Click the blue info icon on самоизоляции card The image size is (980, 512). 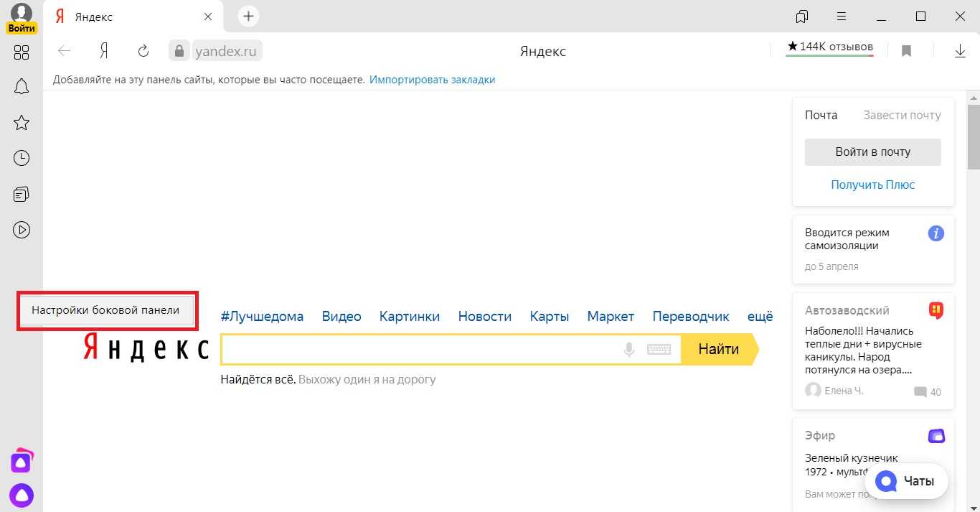[936, 233]
